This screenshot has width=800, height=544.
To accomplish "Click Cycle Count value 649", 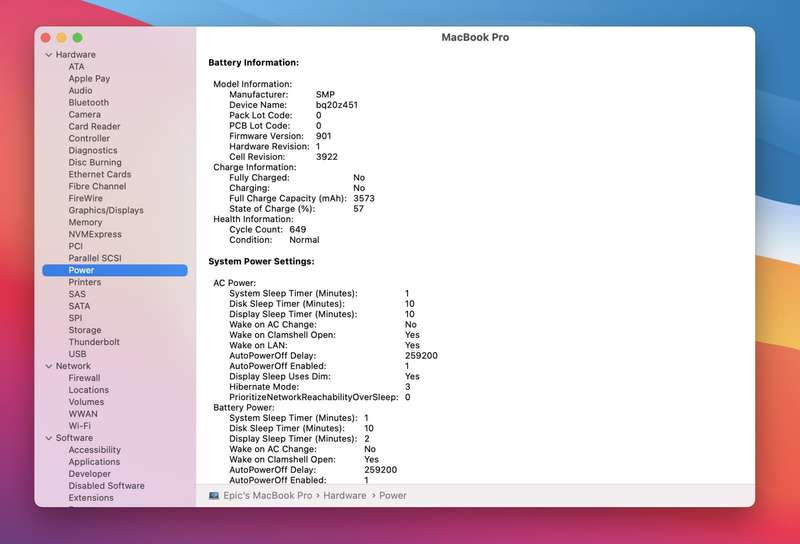I will pos(297,230).
